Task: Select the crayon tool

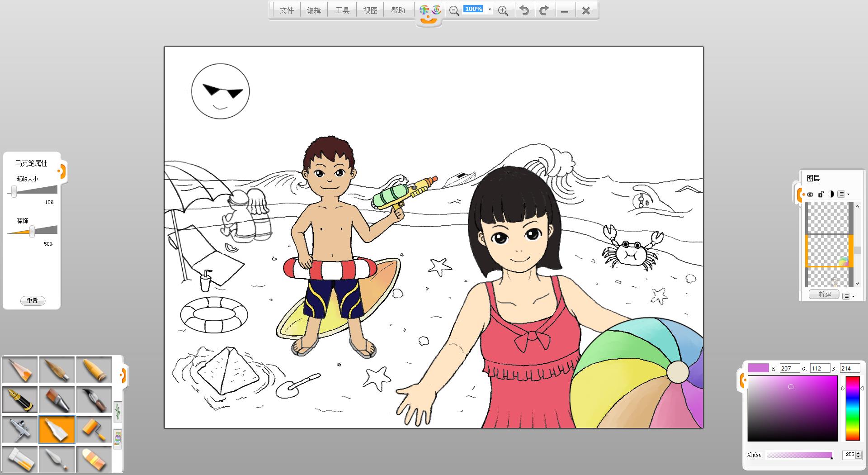Action: 94,370
